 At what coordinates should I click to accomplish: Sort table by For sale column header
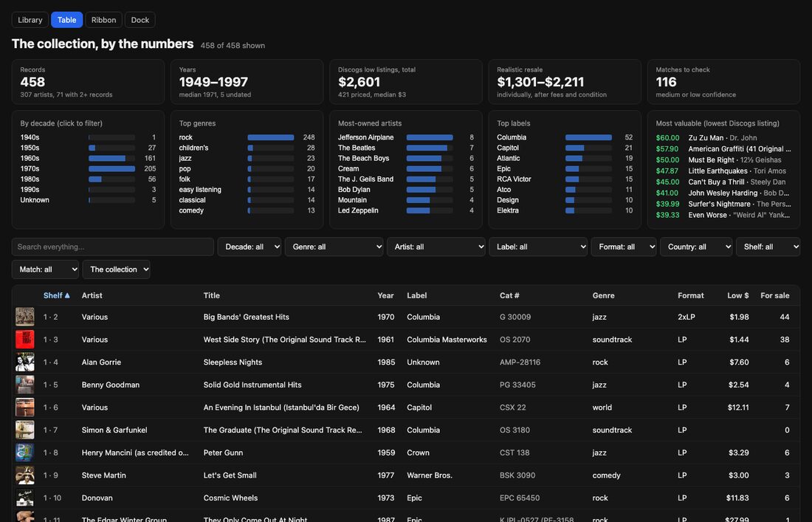click(x=774, y=295)
